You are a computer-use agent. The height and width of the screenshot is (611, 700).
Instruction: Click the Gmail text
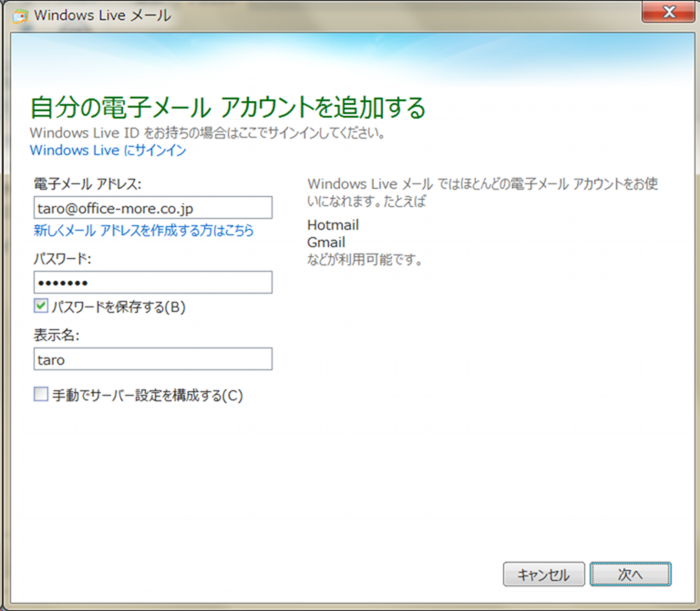(326, 242)
